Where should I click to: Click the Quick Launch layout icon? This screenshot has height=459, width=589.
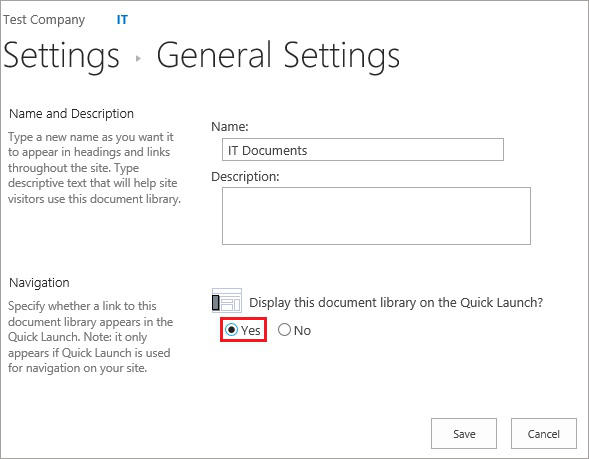pos(227,300)
